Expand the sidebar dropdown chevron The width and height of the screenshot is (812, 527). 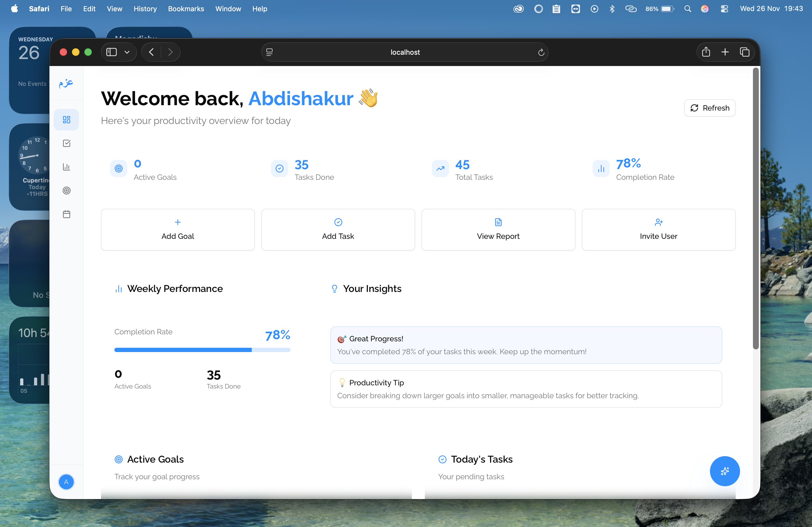pos(127,52)
